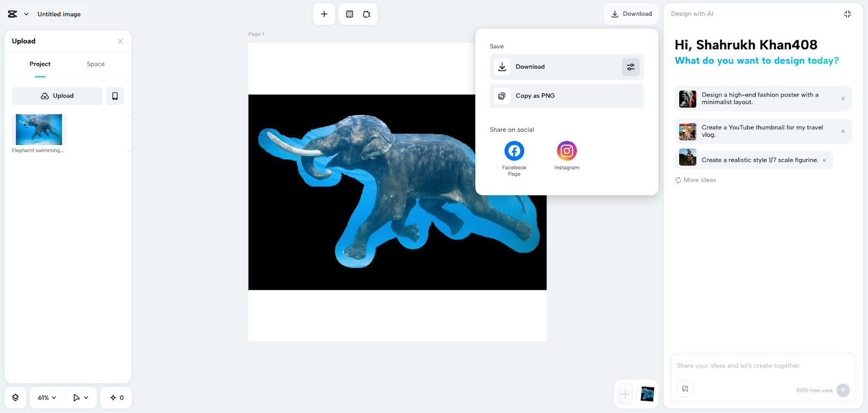
Task: Click the share your ideas text field
Action: pyautogui.click(x=759, y=366)
